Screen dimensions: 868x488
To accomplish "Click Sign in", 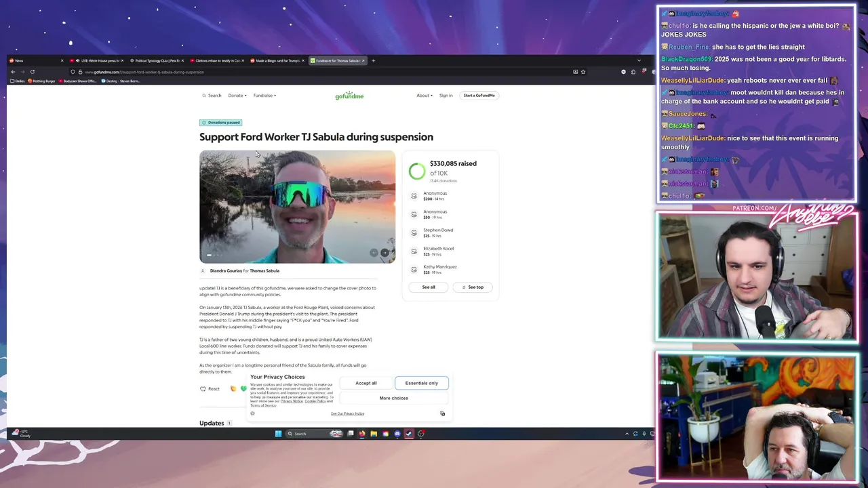I will 446,96.
